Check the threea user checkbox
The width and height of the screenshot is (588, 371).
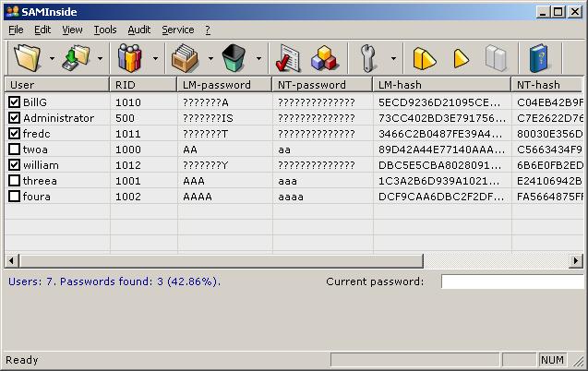coord(14,181)
